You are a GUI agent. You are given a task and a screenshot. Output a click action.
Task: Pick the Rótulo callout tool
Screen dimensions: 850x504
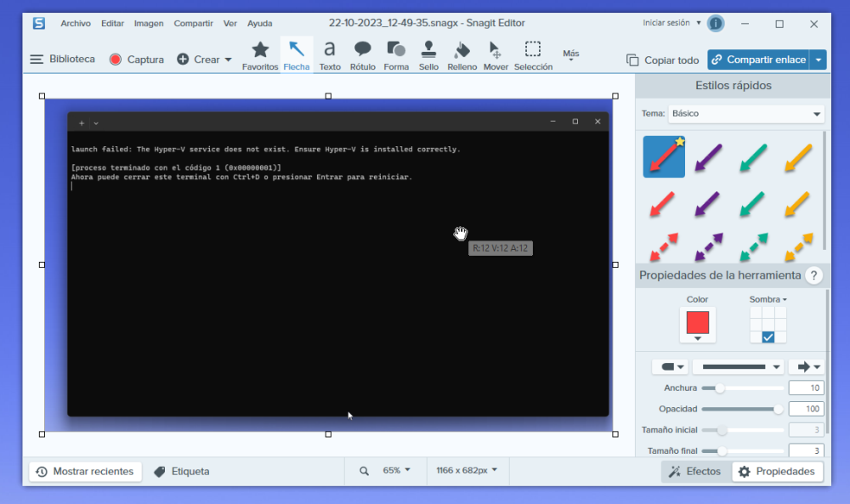[363, 55]
